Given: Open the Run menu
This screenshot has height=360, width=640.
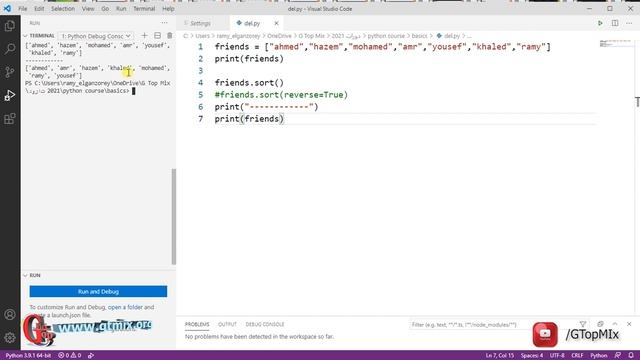Looking at the screenshot, I should point(121,9).
